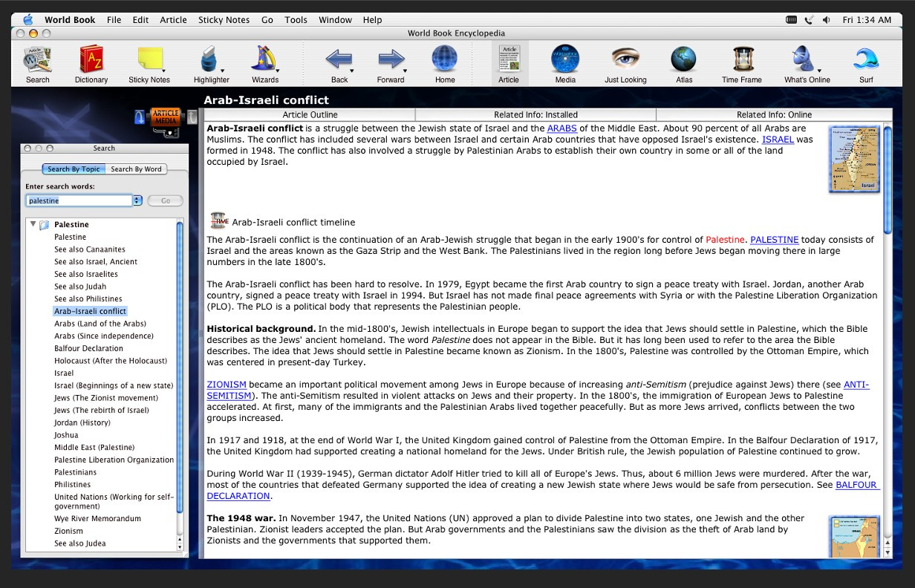This screenshot has width=915, height=588.
Task: Click the Palestine folder icon in results
Action: [45, 225]
